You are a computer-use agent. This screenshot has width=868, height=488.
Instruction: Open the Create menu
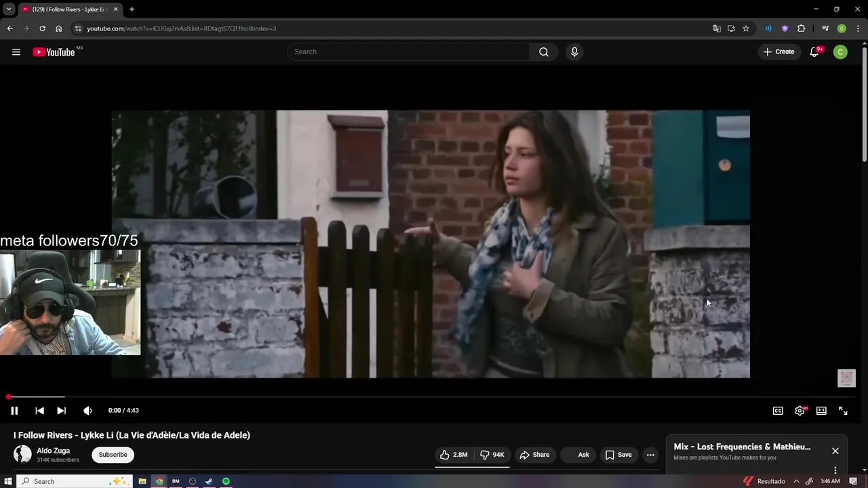[778, 52]
